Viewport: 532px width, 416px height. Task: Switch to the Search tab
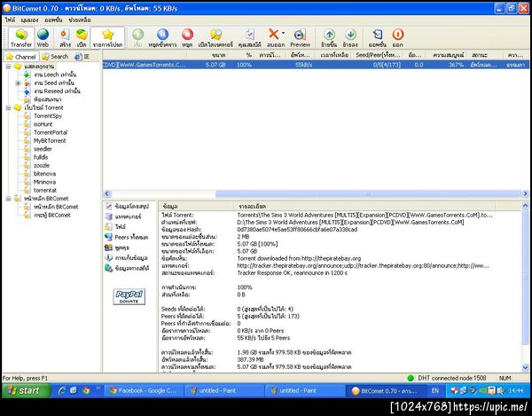55,57
